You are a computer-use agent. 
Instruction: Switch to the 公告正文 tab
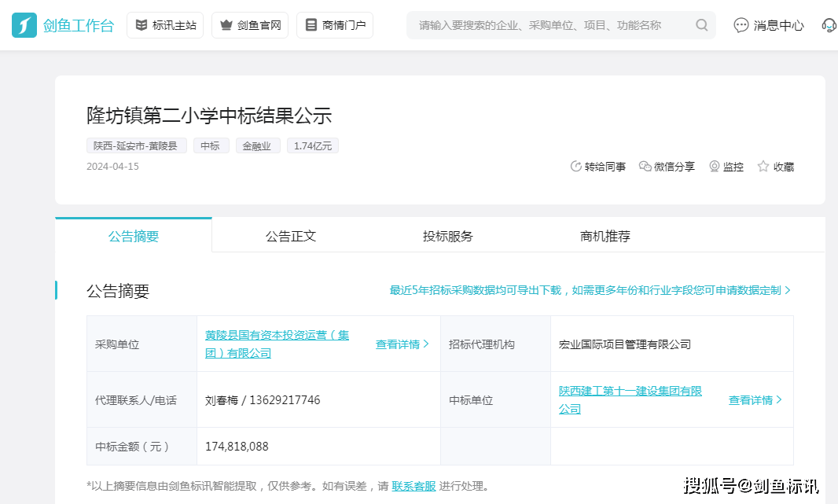click(291, 236)
